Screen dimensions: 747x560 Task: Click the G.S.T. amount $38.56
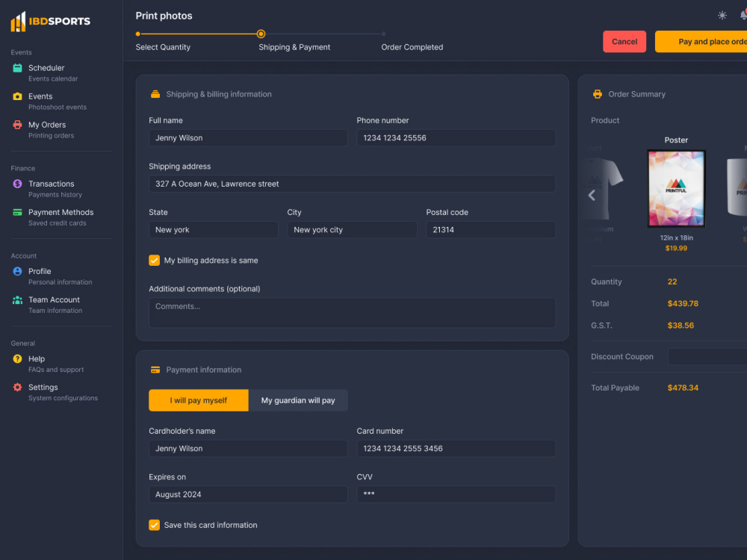tap(681, 326)
